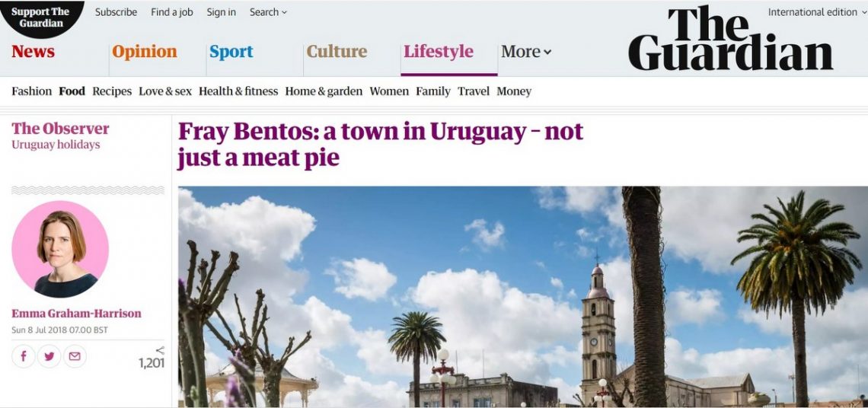868x408 pixels.
Task: Click Emma Graham-Harrison's profile photo
Action: (x=60, y=249)
